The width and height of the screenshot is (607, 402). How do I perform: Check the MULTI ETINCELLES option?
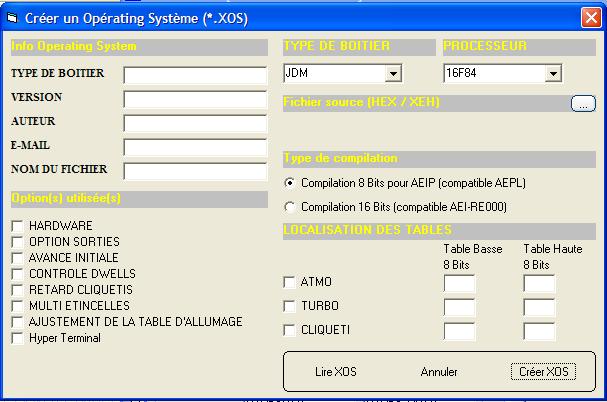click(17, 306)
